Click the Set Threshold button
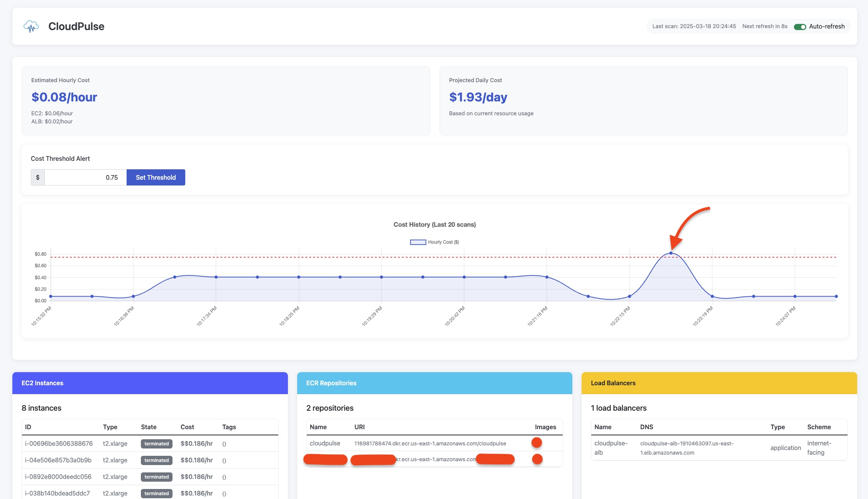Viewport: 868px width, 499px height. [x=156, y=177]
